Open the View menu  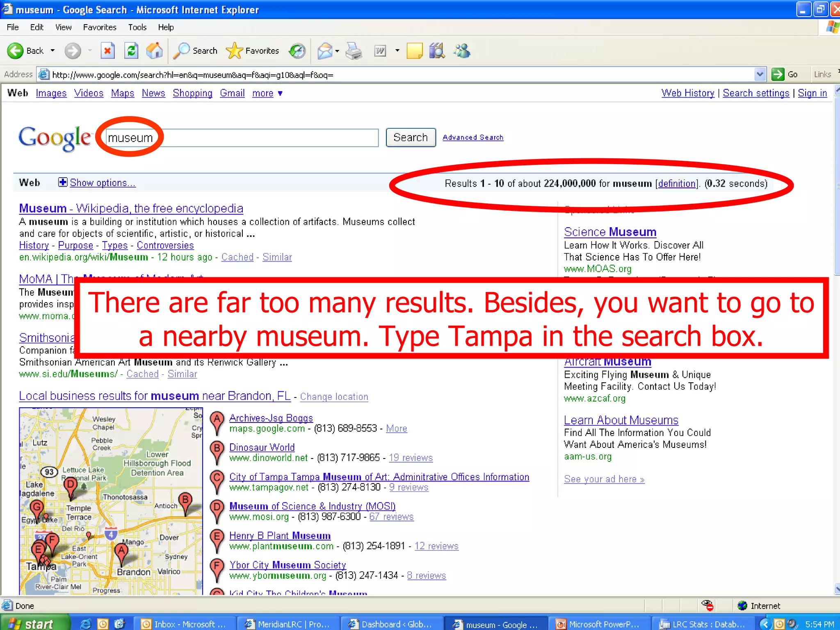63,27
